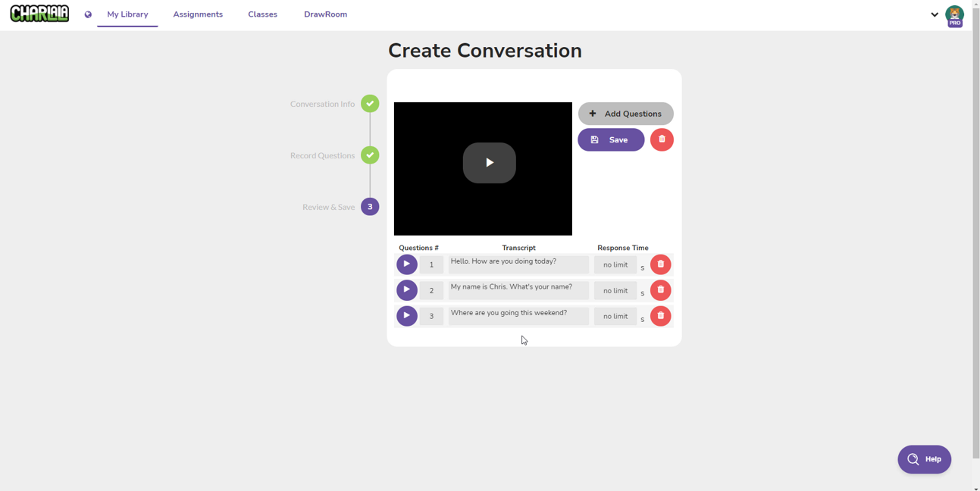Play the conversation video preview
Image resolution: width=980 pixels, height=491 pixels.
coord(490,163)
